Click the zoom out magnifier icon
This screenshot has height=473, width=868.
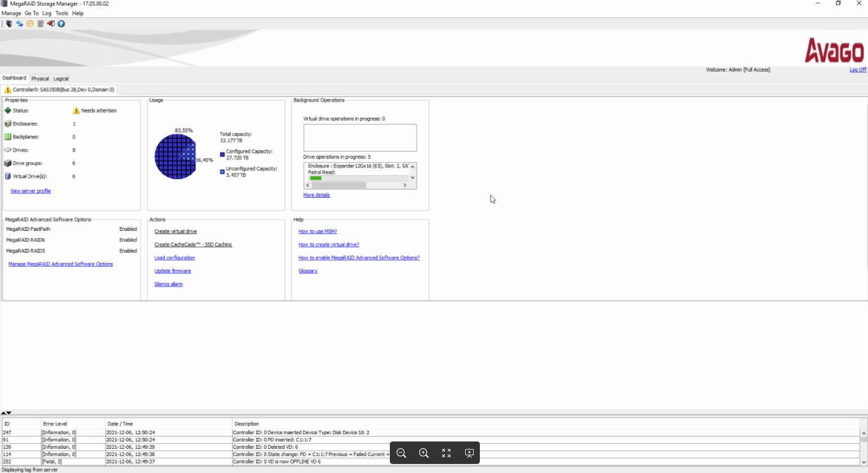(x=401, y=453)
